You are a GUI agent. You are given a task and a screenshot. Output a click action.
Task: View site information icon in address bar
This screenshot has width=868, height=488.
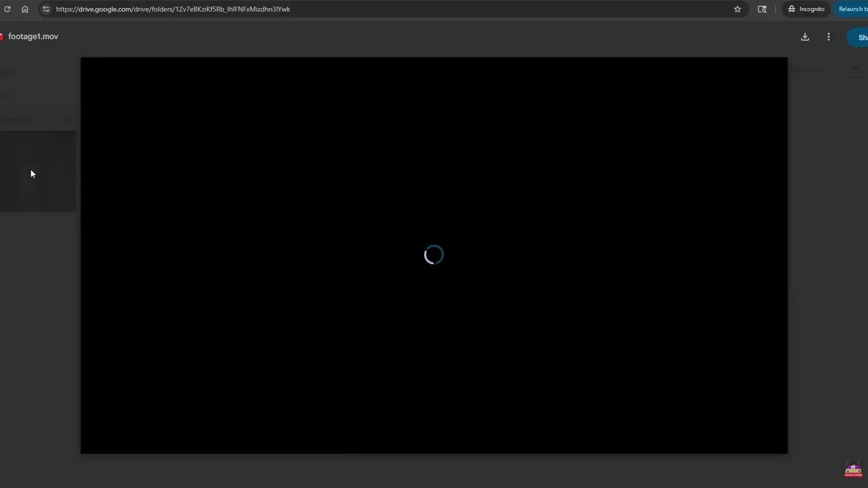pyautogui.click(x=45, y=9)
